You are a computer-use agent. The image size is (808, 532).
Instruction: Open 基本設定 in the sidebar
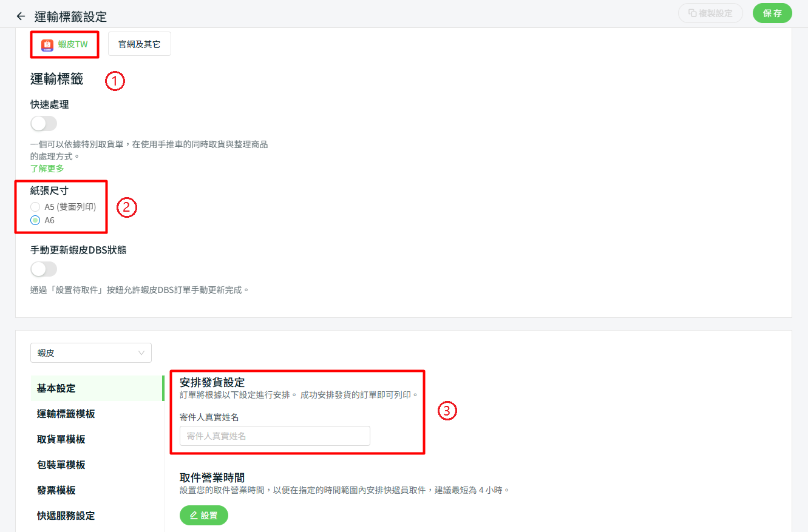coord(56,388)
